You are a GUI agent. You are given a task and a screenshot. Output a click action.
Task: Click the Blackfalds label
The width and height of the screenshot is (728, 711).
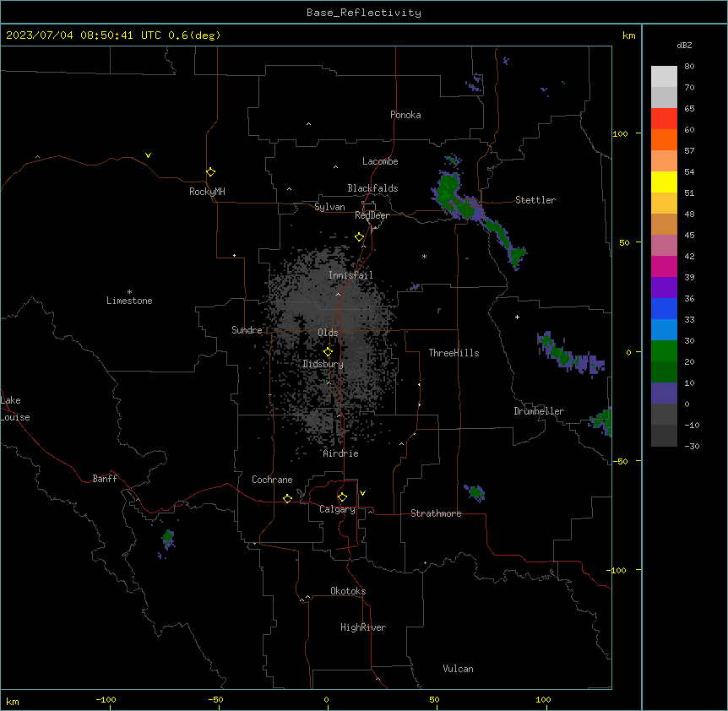point(372,188)
